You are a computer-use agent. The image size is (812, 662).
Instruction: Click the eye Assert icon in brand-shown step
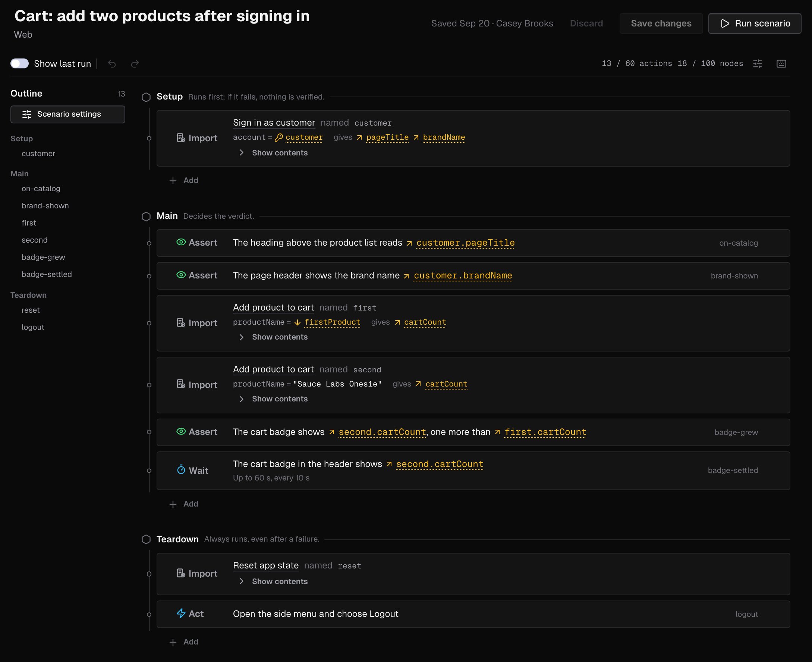pyautogui.click(x=181, y=275)
